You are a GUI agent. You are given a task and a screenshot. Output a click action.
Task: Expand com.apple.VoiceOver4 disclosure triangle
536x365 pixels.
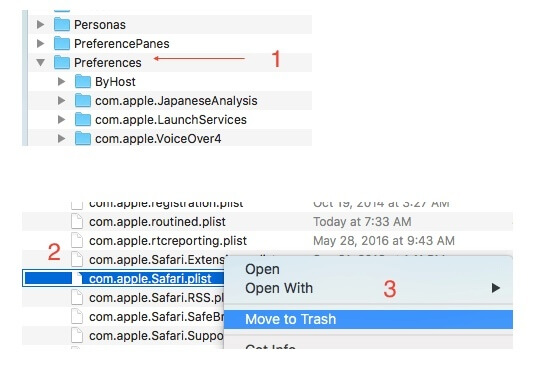(62, 138)
